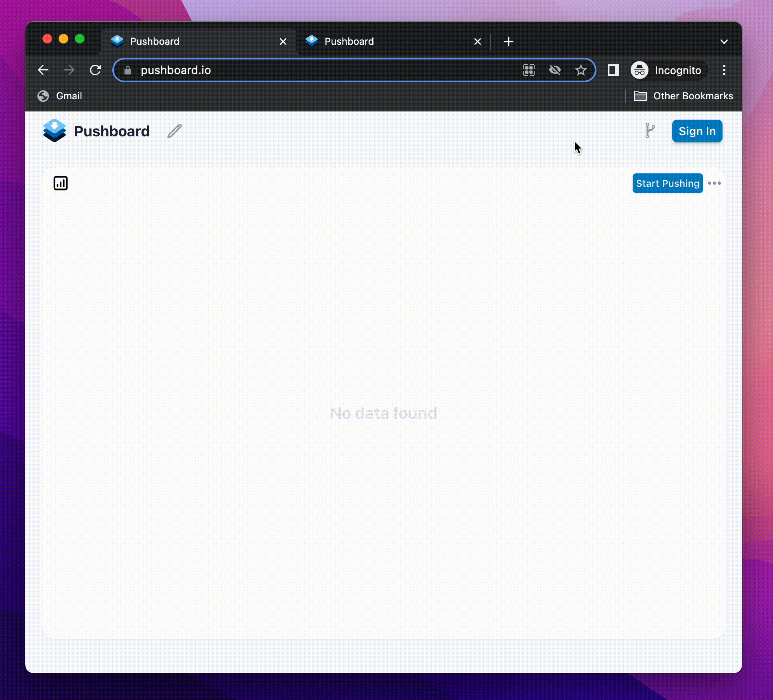773x700 pixels.
Task: Click the Pushboard logo icon
Action: [x=55, y=131]
